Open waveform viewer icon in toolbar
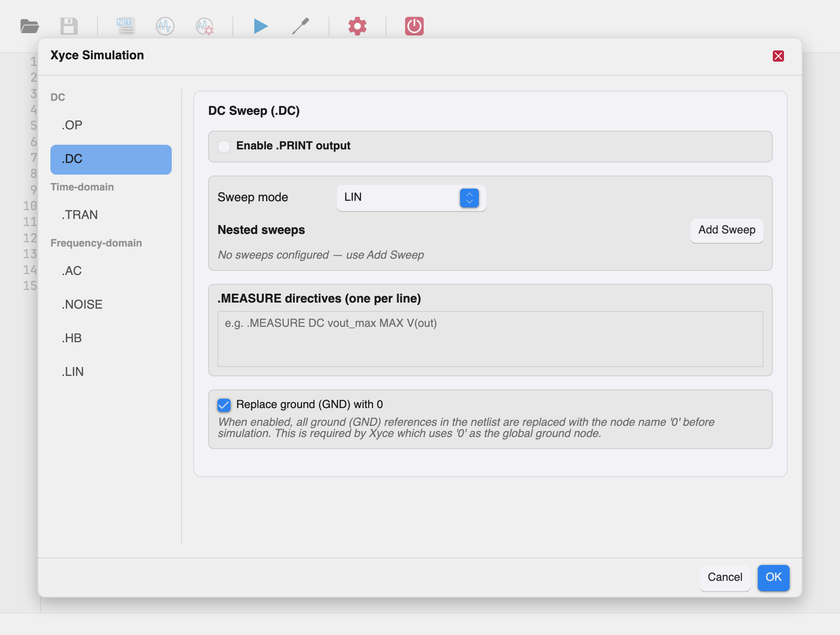Image resolution: width=840 pixels, height=635 pixels. click(x=165, y=26)
